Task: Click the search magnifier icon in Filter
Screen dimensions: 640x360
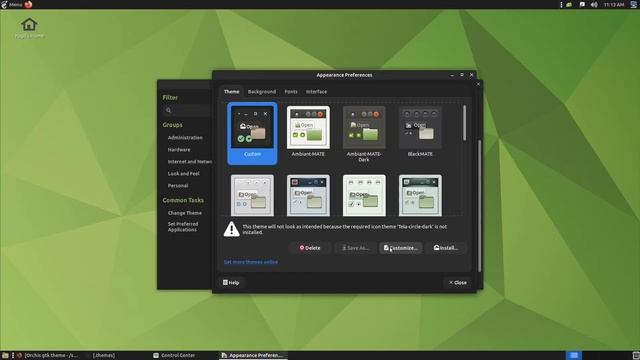Action: coord(168,110)
